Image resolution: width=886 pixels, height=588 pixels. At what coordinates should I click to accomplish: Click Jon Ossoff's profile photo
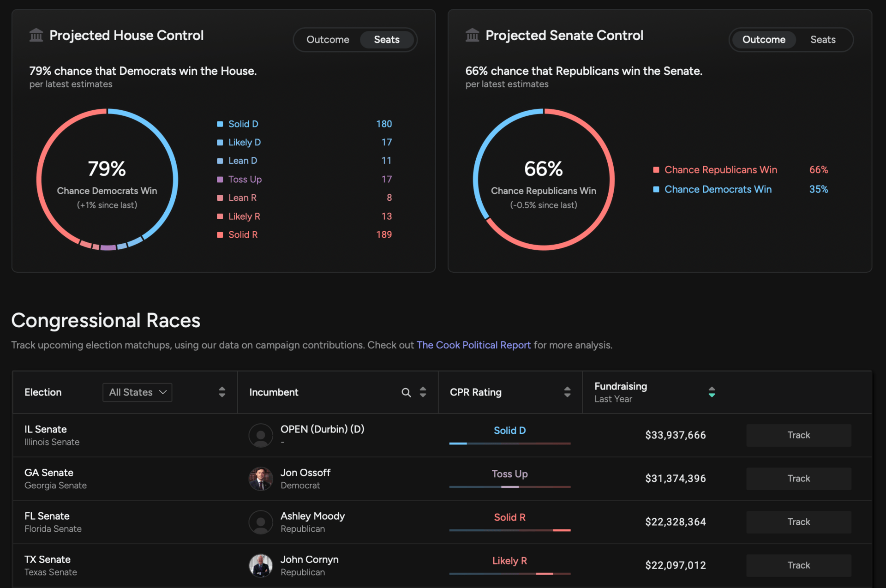(x=261, y=479)
